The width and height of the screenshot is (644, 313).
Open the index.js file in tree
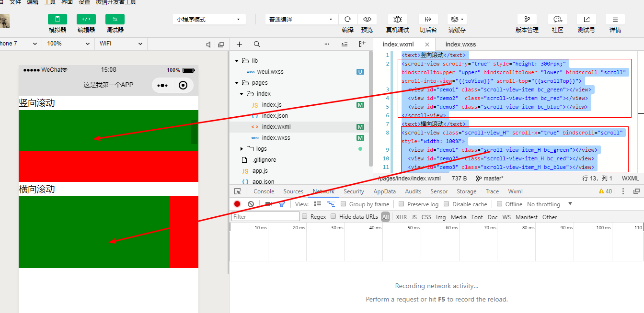[272, 105]
